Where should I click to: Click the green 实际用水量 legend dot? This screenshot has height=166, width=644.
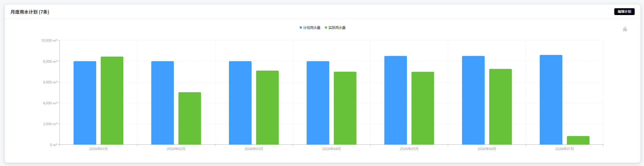pos(326,28)
